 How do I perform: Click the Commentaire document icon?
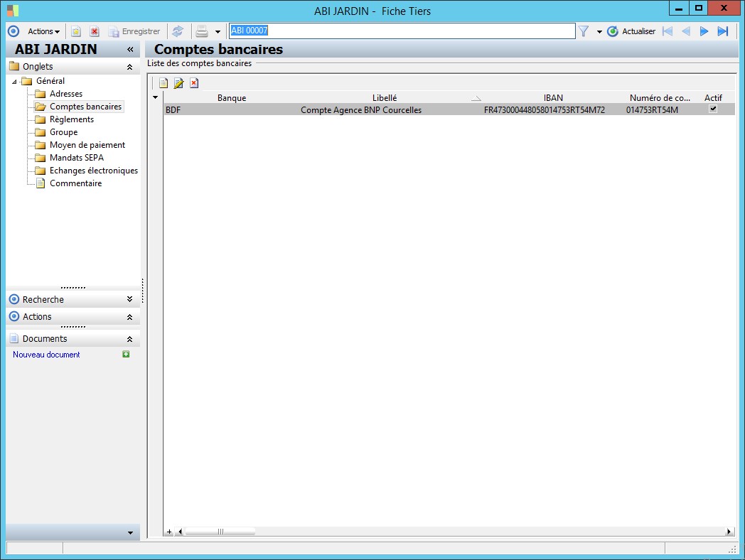tap(41, 183)
